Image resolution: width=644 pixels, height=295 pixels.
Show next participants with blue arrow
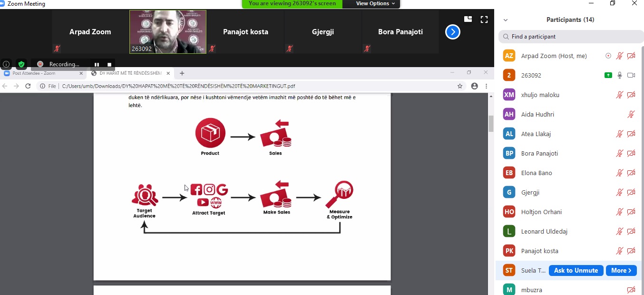click(x=452, y=32)
